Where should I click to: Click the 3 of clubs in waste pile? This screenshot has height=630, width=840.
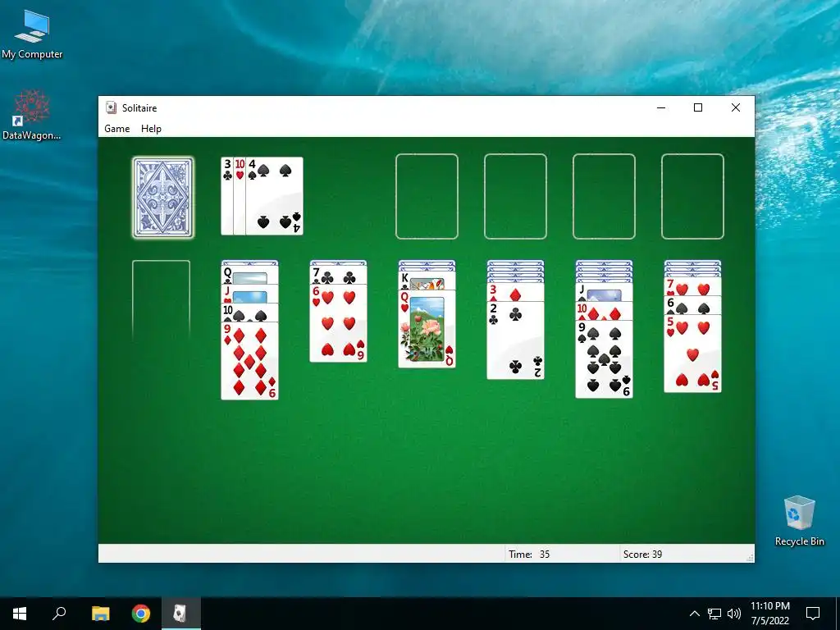pyautogui.click(x=227, y=196)
